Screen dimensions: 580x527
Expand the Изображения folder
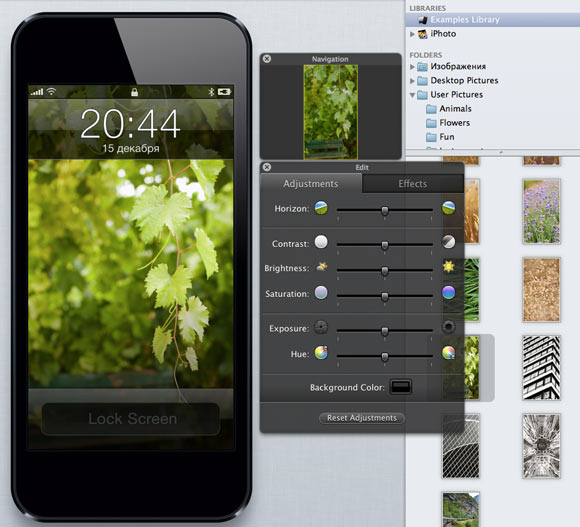[x=412, y=67]
